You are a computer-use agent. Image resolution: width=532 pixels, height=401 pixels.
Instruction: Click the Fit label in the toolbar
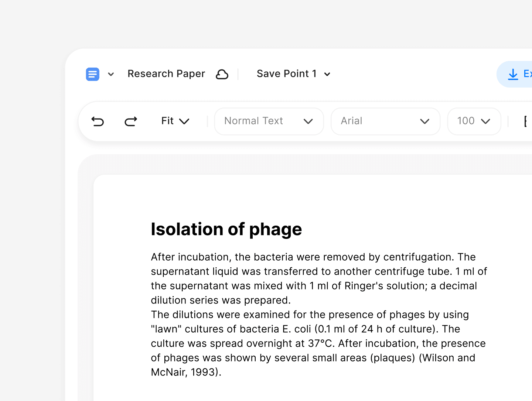click(x=167, y=121)
